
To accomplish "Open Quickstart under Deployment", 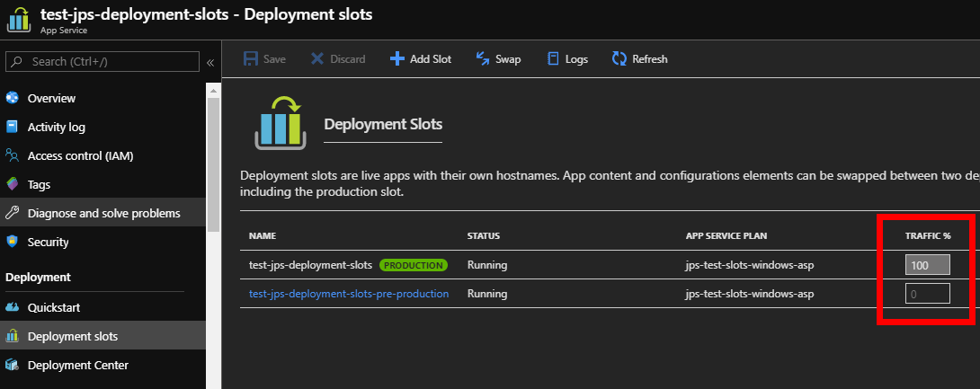I will [x=53, y=307].
